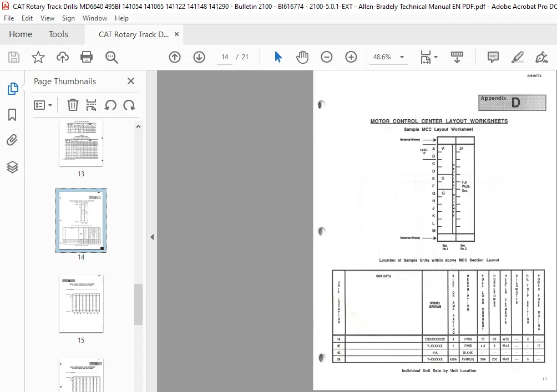
Task: Select page 13 thumbnail
Action: tap(81, 144)
